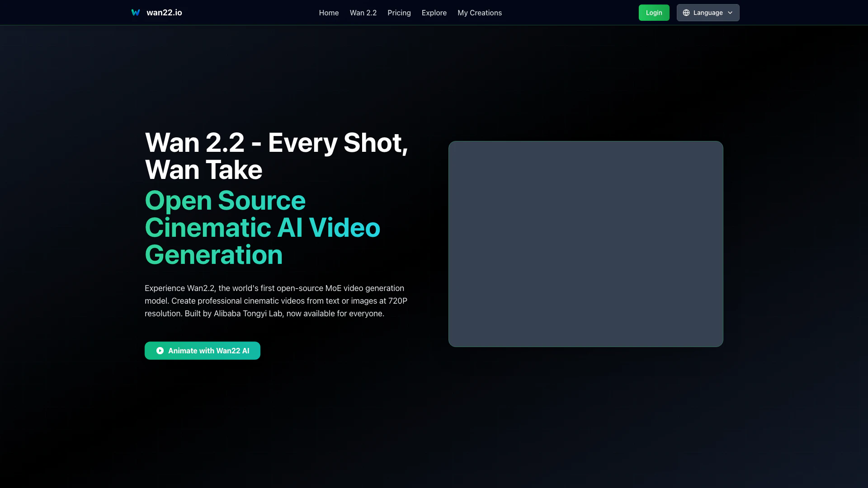The height and width of the screenshot is (488, 868).
Task: Click the 'Open Source' gradient heading line
Action: (x=225, y=201)
